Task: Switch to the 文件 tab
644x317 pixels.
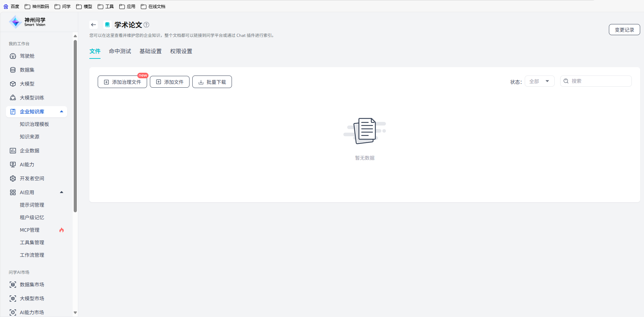Action: click(95, 51)
